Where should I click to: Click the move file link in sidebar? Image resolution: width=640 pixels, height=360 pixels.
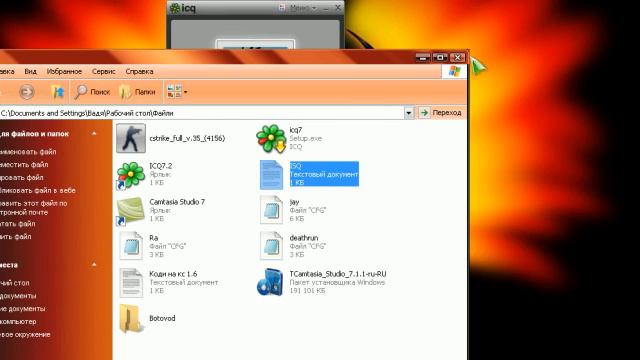pos(24,164)
